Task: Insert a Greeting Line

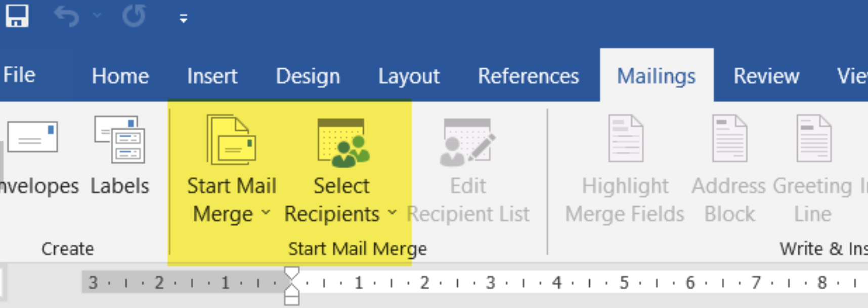Action: 813,138
